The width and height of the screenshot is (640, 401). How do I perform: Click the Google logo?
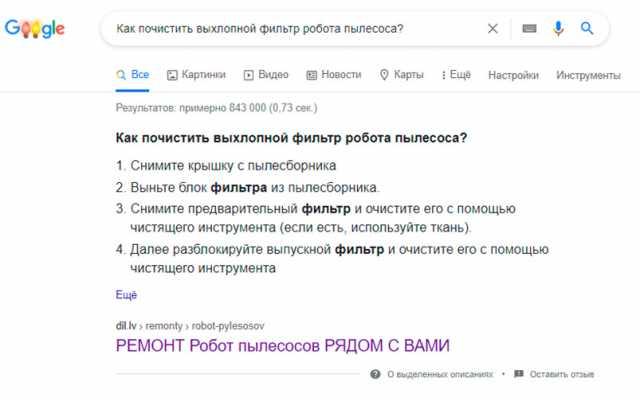[x=35, y=29]
